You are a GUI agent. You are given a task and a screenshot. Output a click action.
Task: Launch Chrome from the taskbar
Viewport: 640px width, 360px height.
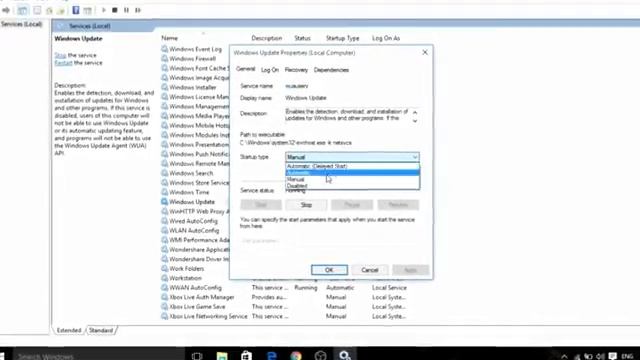(x=296, y=356)
